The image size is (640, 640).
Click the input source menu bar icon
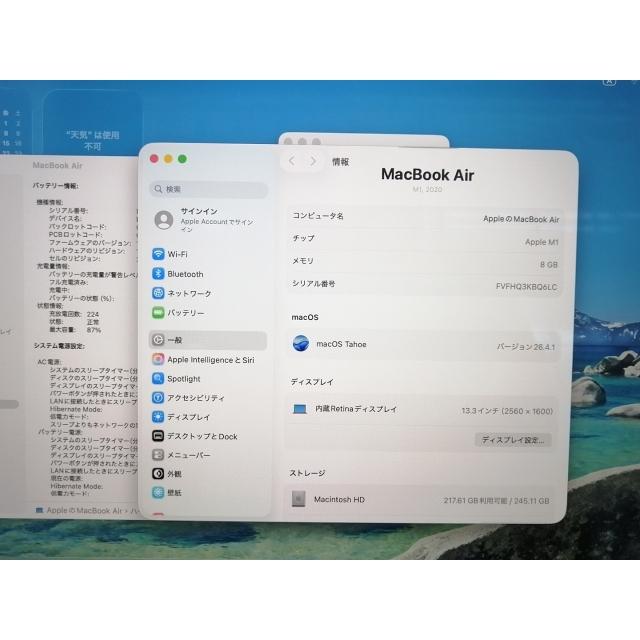coord(609,82)
